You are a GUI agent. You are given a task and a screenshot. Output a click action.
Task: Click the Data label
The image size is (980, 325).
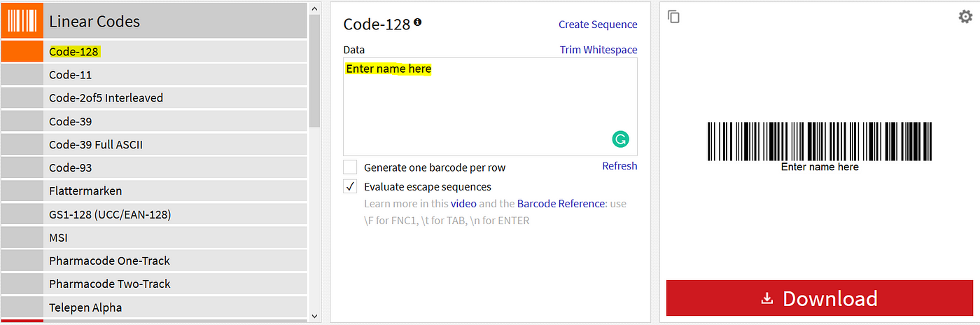tap(353, 50)
